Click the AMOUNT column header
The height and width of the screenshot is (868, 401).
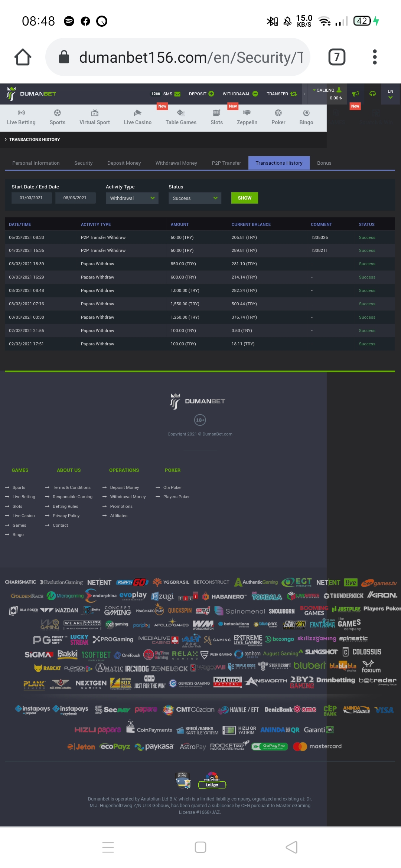(180, 224)
